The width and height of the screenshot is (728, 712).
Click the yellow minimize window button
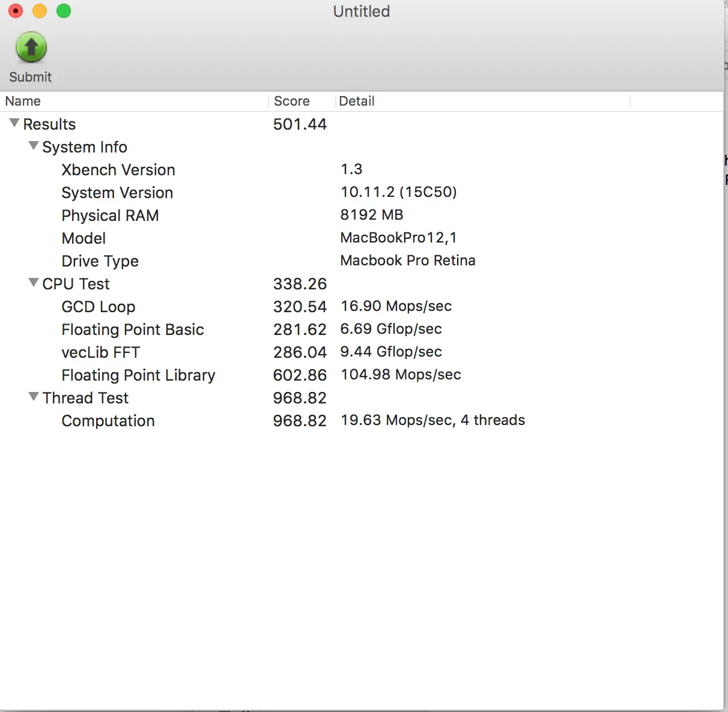coord(40,11)
